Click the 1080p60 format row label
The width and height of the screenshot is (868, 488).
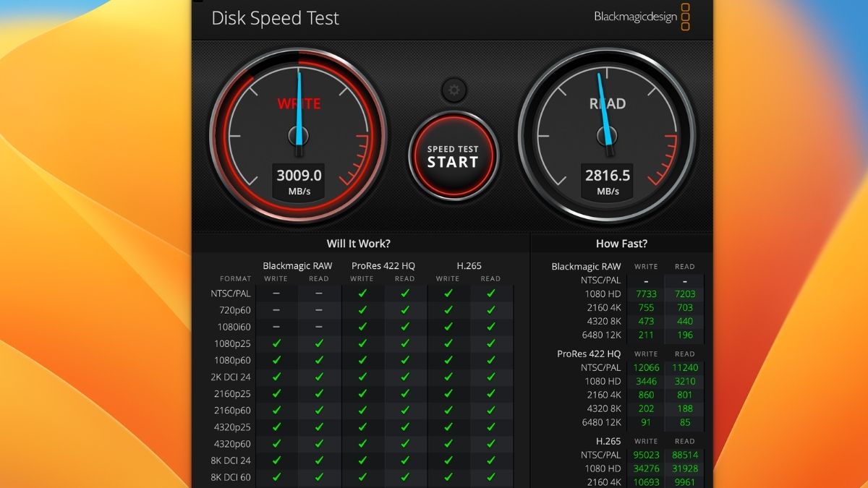click(233, 360)
